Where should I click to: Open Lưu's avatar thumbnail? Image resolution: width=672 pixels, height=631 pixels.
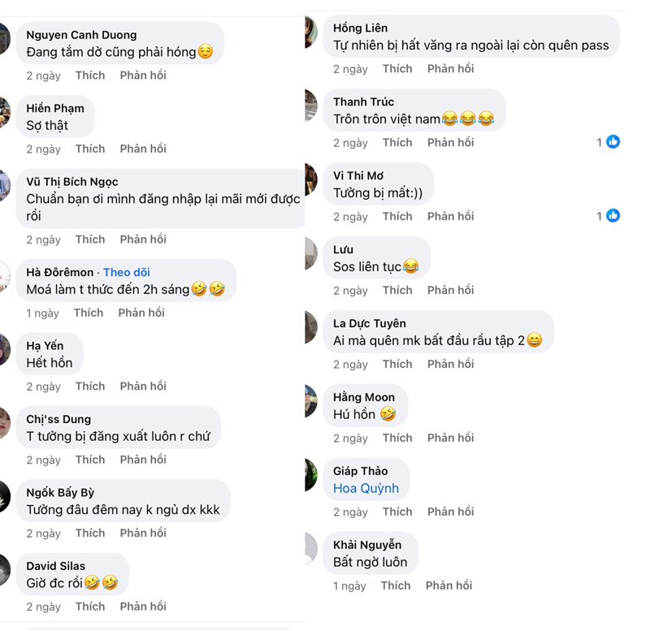tap(310, 253)
